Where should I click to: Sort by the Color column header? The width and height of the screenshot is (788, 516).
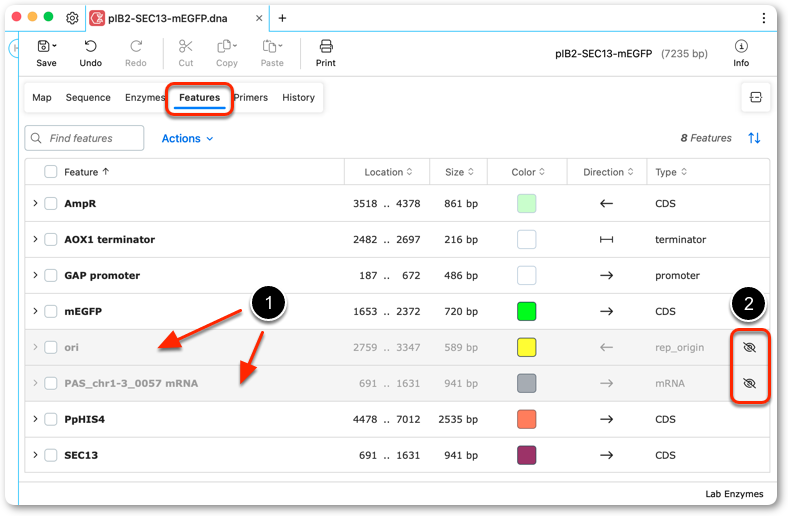tap(528, 172)
